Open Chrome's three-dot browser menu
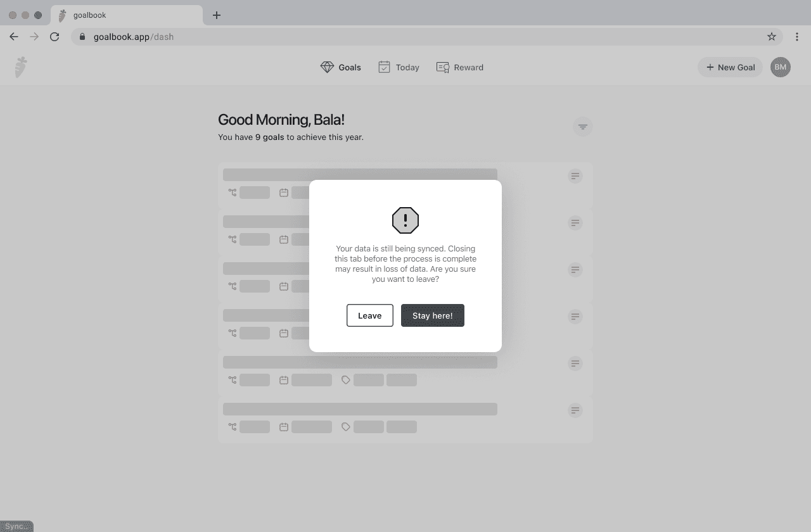Image resolution: width=811 pixels, height=532 pixels. point(797,37)
